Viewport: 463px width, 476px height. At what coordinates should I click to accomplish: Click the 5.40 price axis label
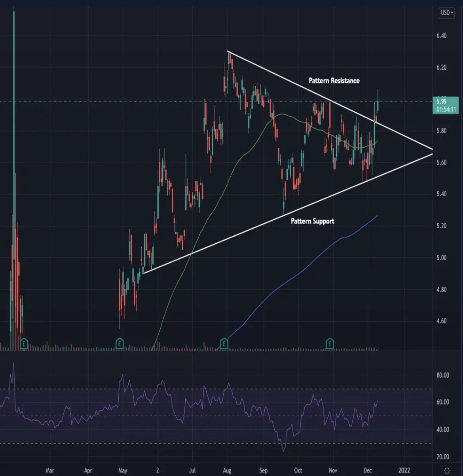442,194
